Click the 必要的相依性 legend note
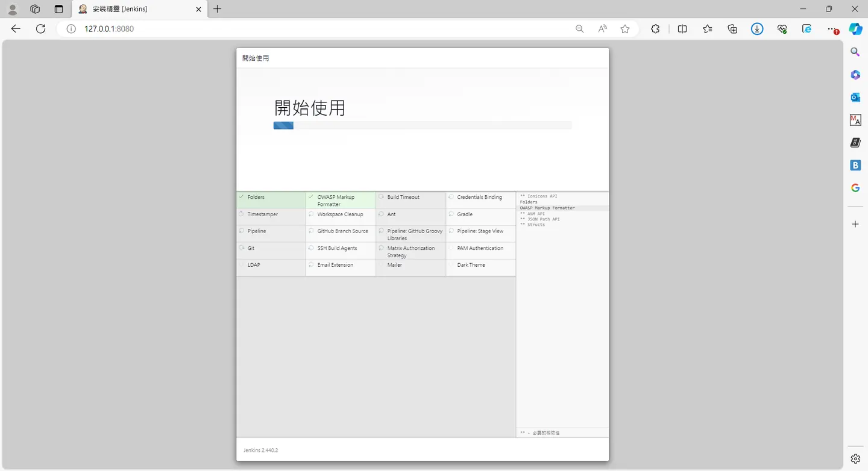This screenshot has width=868, height=471. tap(540, 433)
